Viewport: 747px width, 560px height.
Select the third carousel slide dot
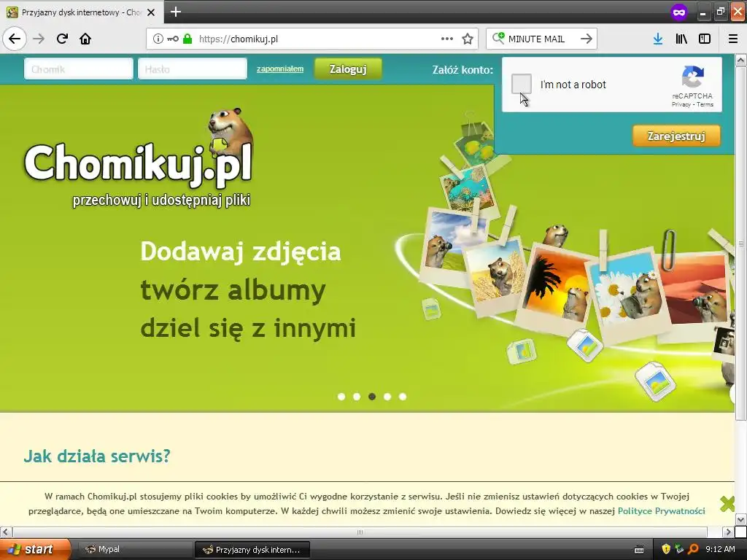[x=372, y=397]
